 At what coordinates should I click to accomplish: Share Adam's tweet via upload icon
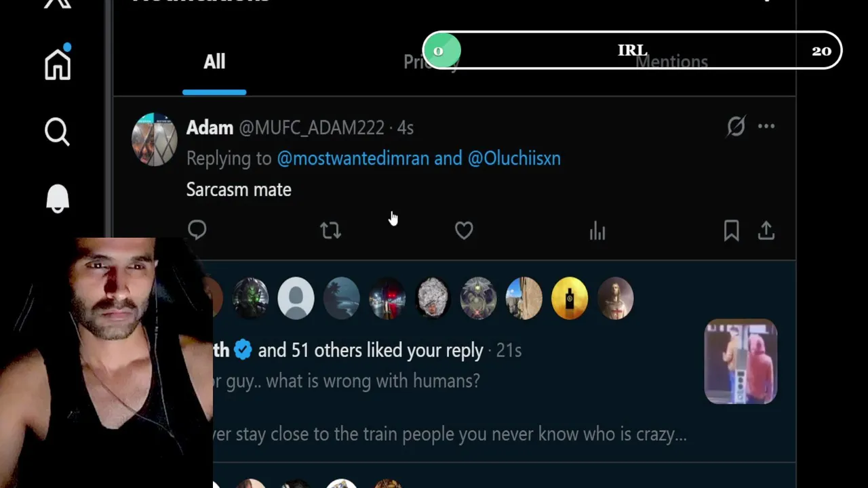click(x=766, y=230)
